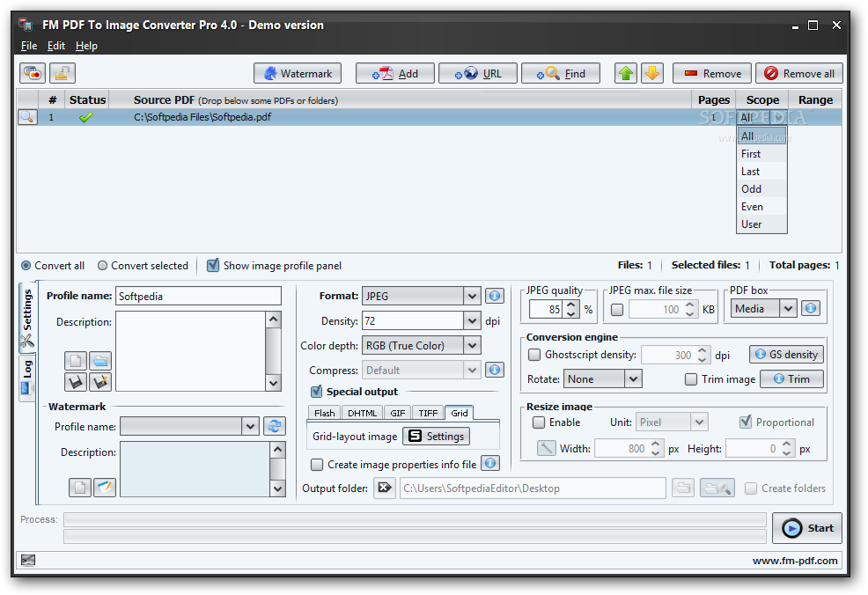Enable JPEG max. file size checkbox
This screenshot has height=595, width=868.
(617, 310)
